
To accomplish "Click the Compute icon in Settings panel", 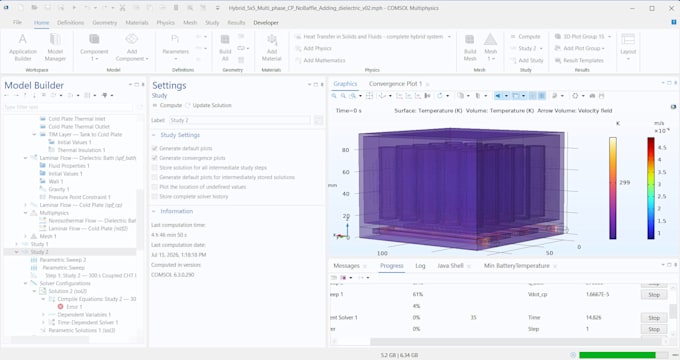I will coord(154,105).
